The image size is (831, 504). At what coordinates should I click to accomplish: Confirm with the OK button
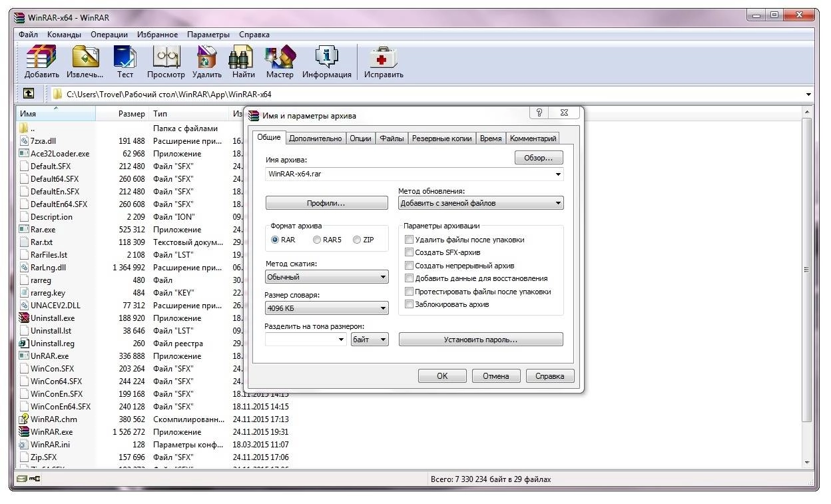(442, 376)
